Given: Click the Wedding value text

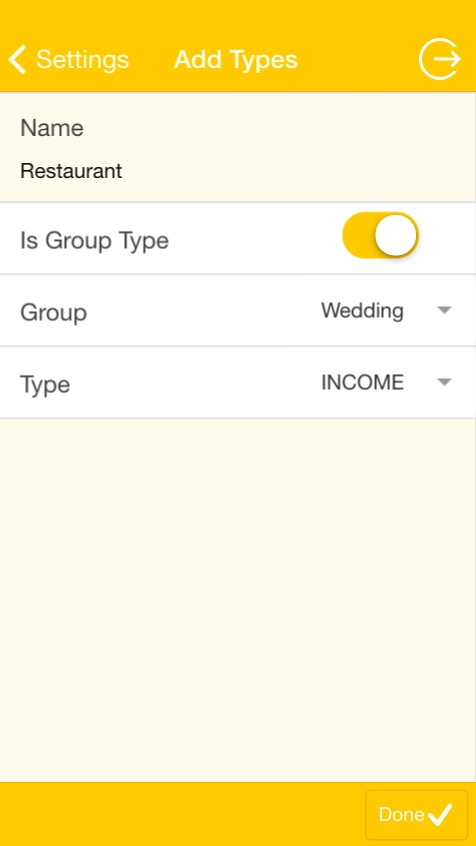Looking at the screenshot, I should tap(362, 311).
